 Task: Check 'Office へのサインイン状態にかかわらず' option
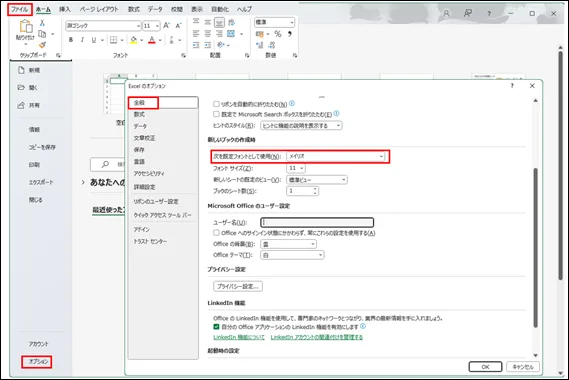[x=216, y=233]
